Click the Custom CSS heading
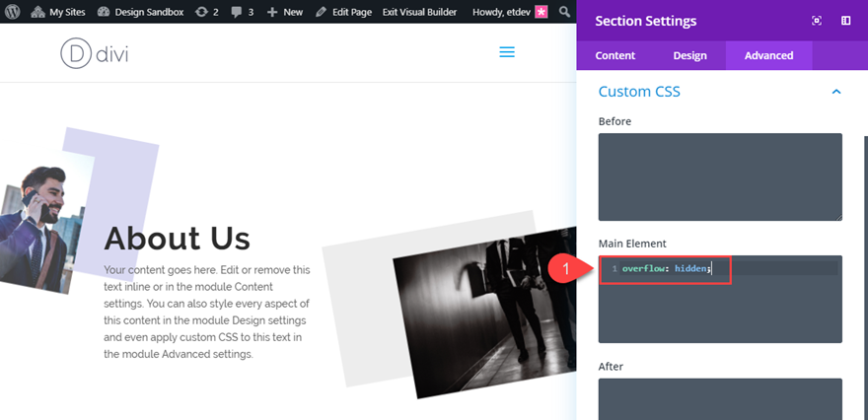 (639, 92)
